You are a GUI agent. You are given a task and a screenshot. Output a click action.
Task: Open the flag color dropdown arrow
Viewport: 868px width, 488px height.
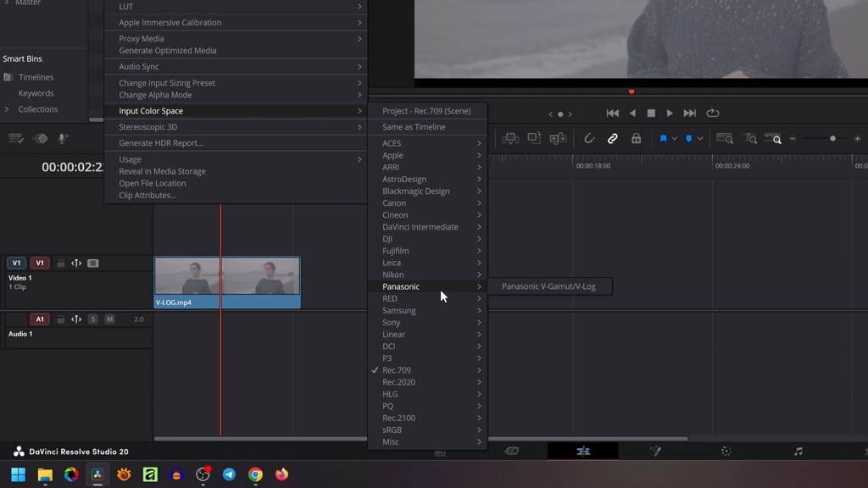[675, 138]
